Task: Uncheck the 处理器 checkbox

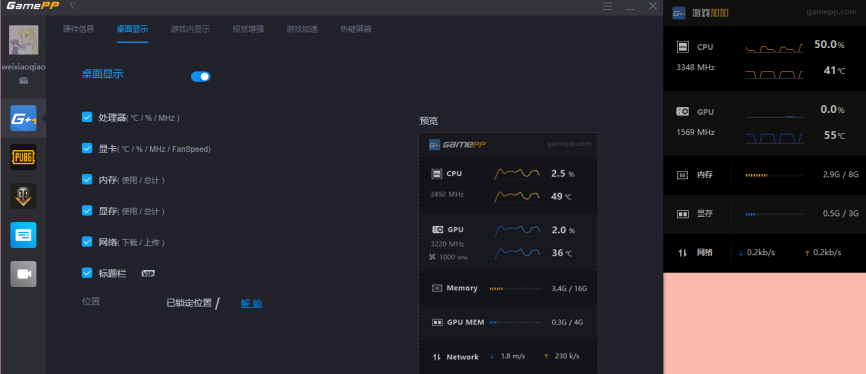Action: point(87,117)
